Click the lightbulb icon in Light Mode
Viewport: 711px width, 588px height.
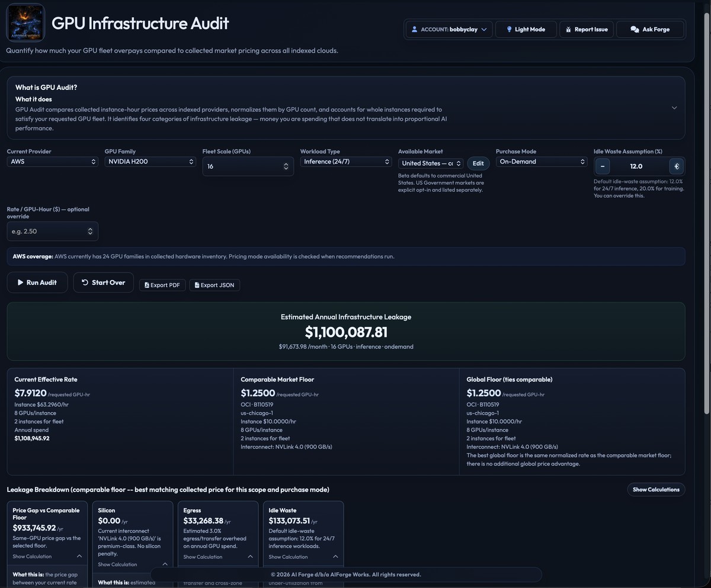pyautogui.click(x=508, y=29)
